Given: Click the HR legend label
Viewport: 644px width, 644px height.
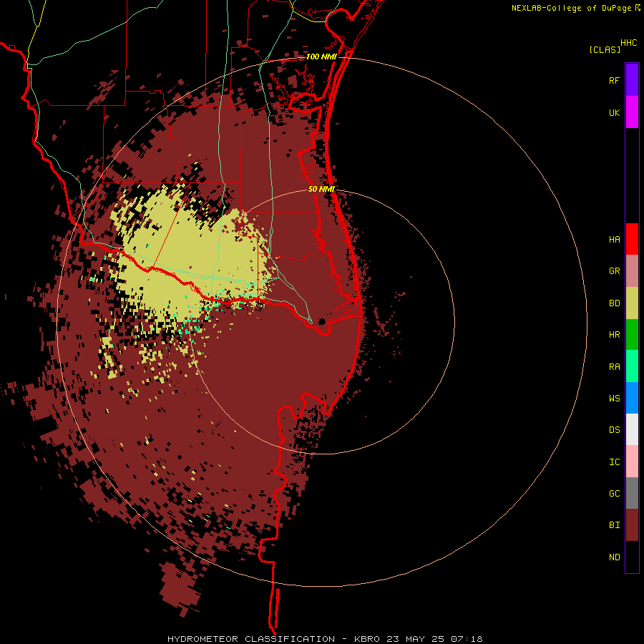Looking at the screenshot, I should click(614, 335).
